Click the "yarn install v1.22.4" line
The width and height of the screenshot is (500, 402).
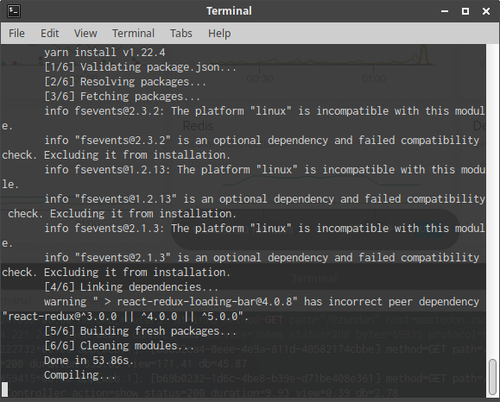pos(105,52)
